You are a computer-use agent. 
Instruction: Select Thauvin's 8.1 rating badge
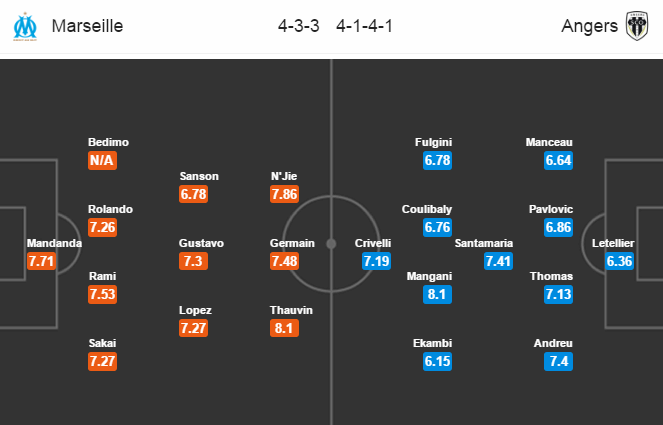click(x=284, y=328)
